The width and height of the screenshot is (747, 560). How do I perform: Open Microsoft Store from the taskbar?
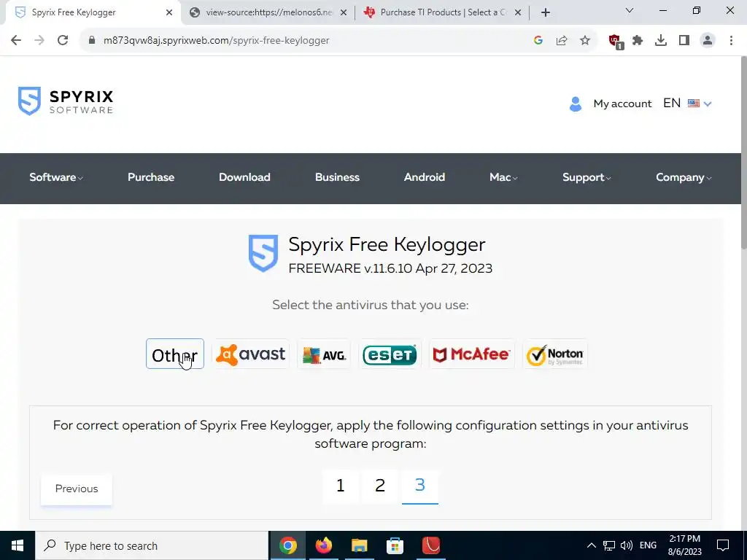coord(395,545)
